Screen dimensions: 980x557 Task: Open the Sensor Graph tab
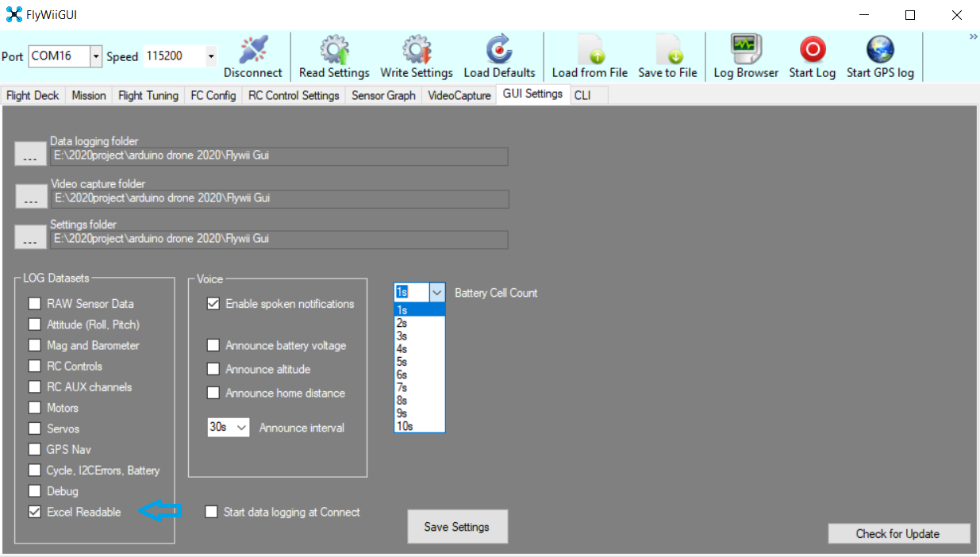383,95
